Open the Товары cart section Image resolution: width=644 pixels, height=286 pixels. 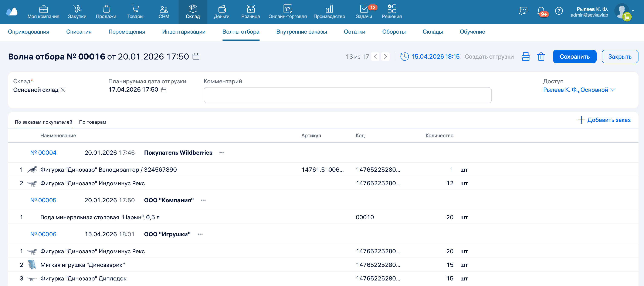135,12
